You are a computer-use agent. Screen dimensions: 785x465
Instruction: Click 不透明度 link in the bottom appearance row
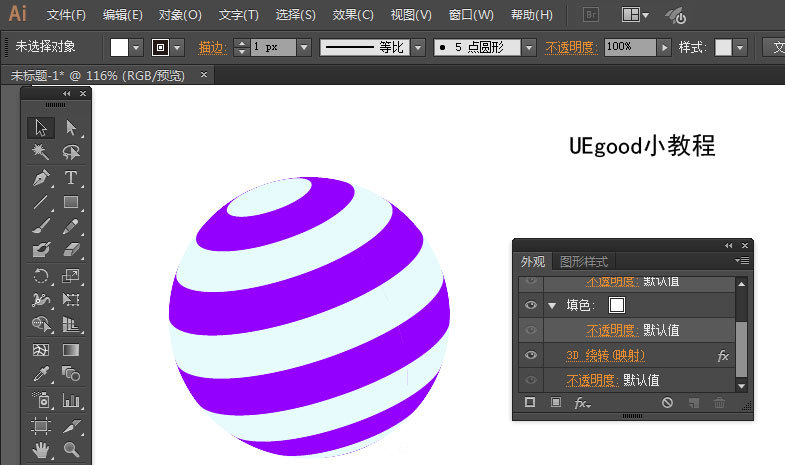click(593, 380)
